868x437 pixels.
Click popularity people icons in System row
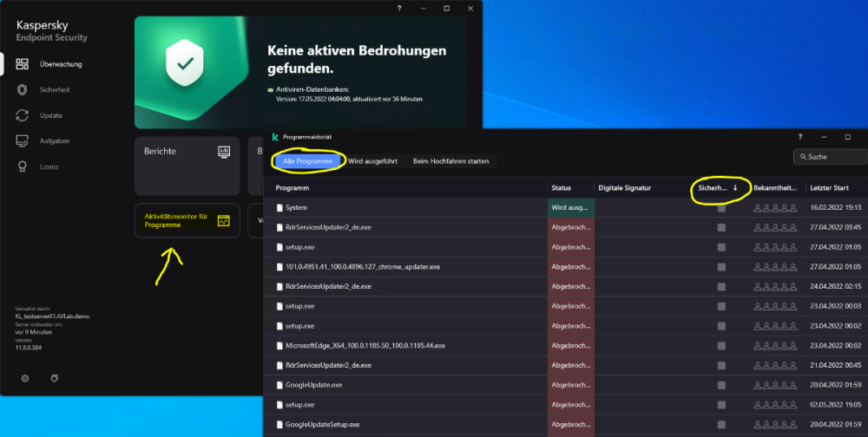(x=775, y=208)
